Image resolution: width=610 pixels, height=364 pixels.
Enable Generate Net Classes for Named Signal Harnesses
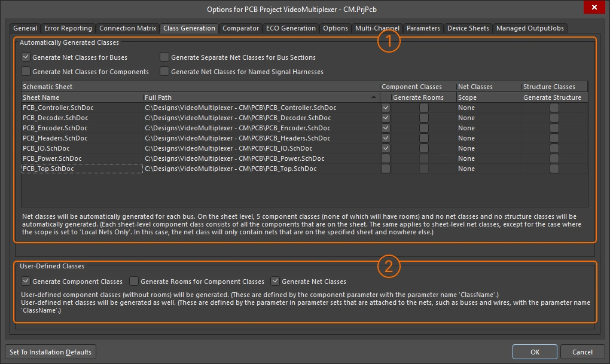point(164,71)
